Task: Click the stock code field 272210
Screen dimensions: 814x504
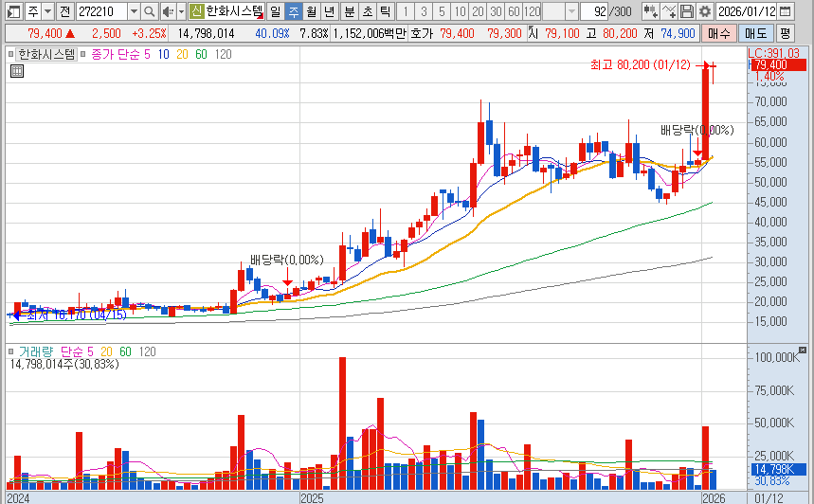Action: (100, 11)
